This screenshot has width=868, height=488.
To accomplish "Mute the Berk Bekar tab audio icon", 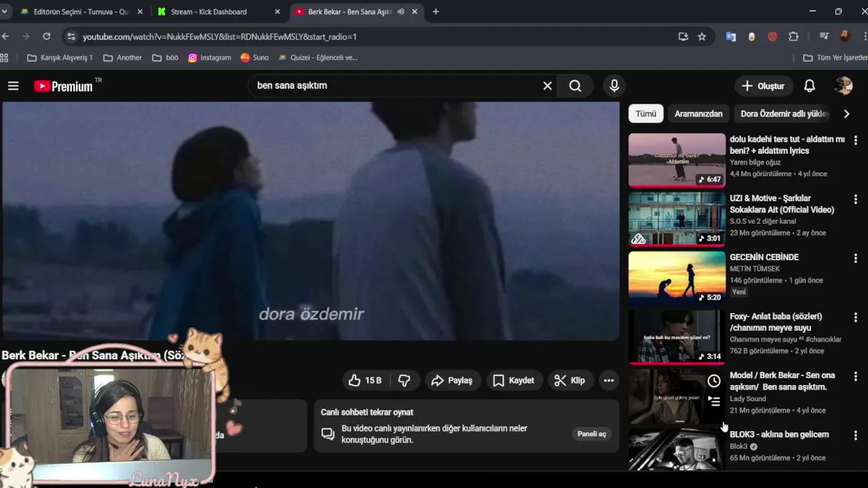I will pos(401,12).
